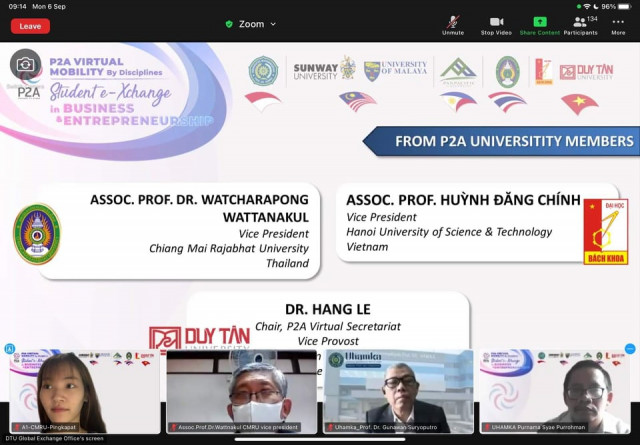The width and height of the screenshot is (640, 445).
Task: Open the Participants list
Action: [580, 25]
